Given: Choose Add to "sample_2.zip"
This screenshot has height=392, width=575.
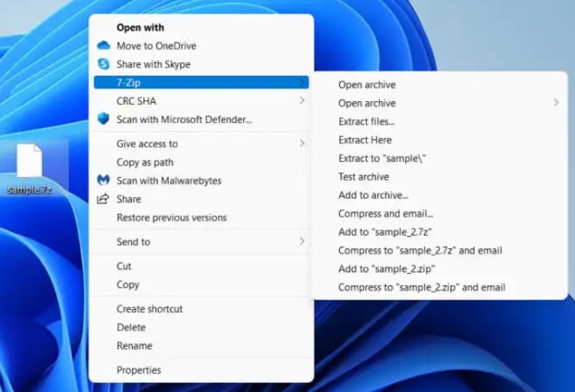Looking at the screenshot, I should pos(440,268).
